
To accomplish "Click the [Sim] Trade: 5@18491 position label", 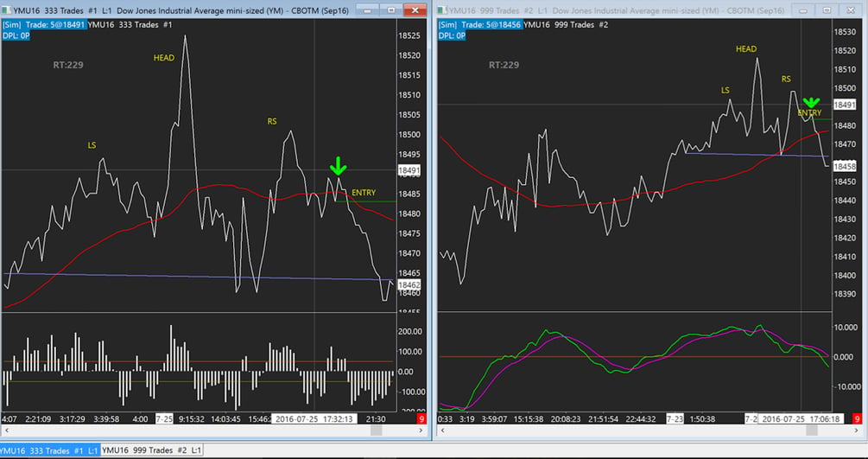I will (x=44, y=25).
